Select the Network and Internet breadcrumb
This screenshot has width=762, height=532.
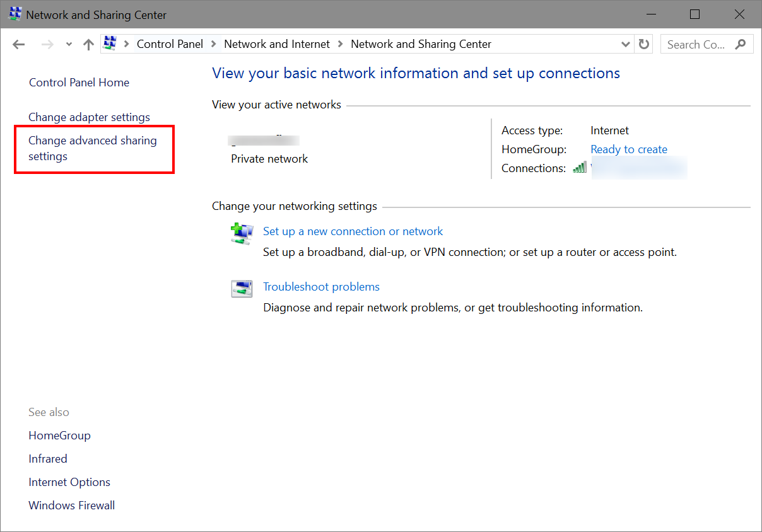[x=276, y=44]
